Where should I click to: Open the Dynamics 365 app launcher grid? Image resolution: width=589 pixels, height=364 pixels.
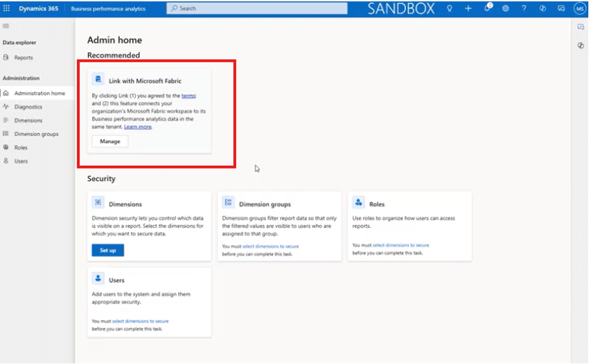[x=7, y=8]
